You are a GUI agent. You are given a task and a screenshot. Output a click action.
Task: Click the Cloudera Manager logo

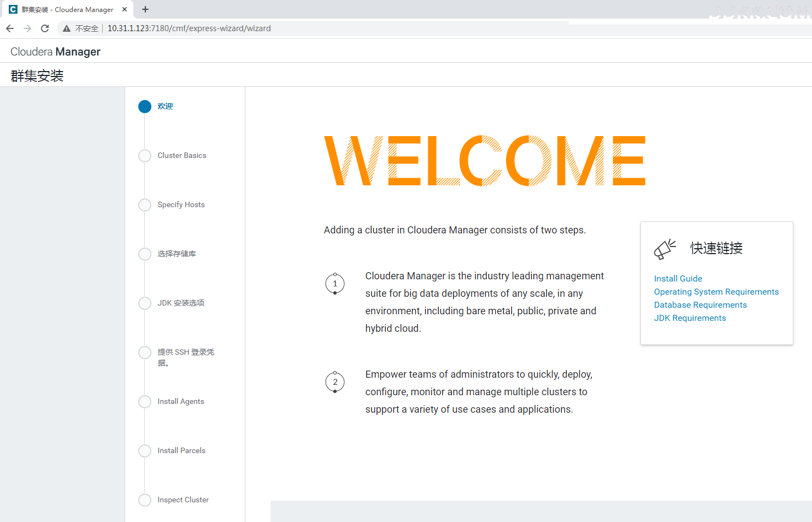point(56,52)
